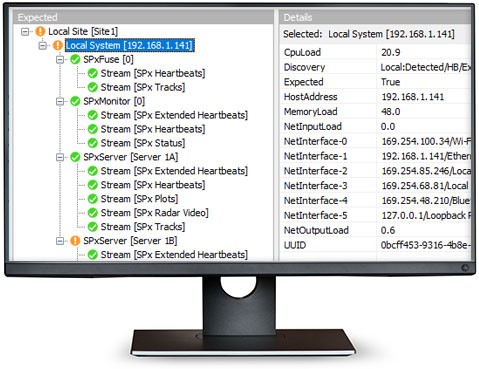The image size is (479, 369).
Task: Click the NetInputLoad value 0.0
Action: 388,127
